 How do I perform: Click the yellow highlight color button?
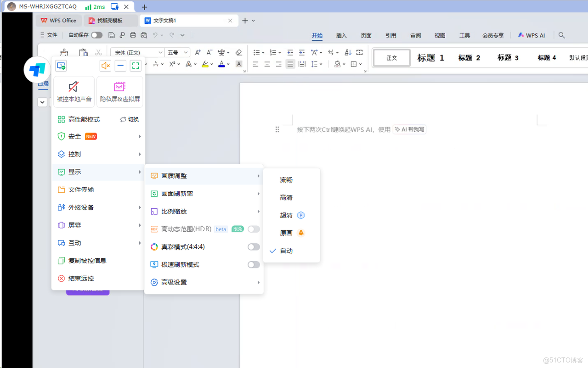(205, 64)
